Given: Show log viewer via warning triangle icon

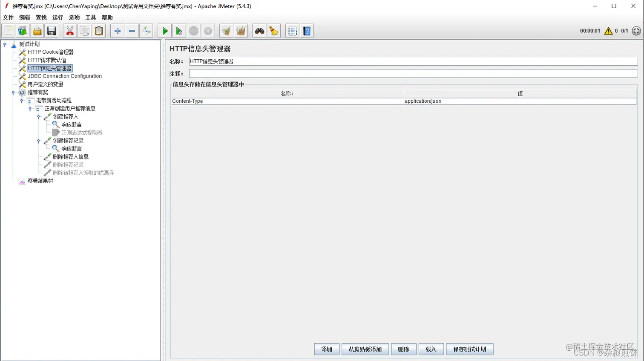Looking at the screenshot, I should [608, 31].
